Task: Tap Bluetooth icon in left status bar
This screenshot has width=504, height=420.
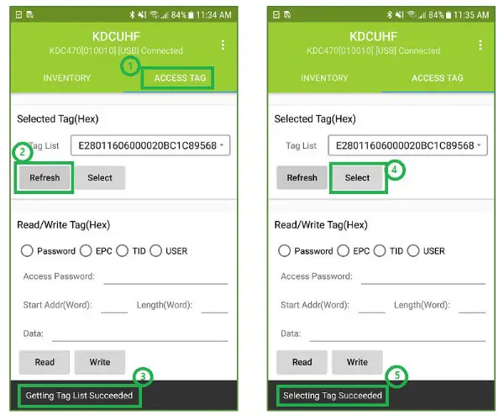Action: click(132, 15)
